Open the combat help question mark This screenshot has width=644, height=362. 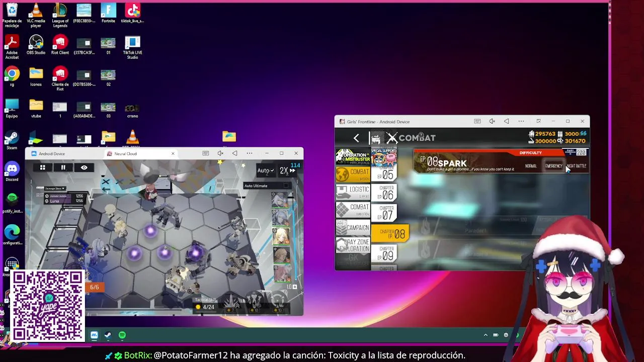click(421, 134)
